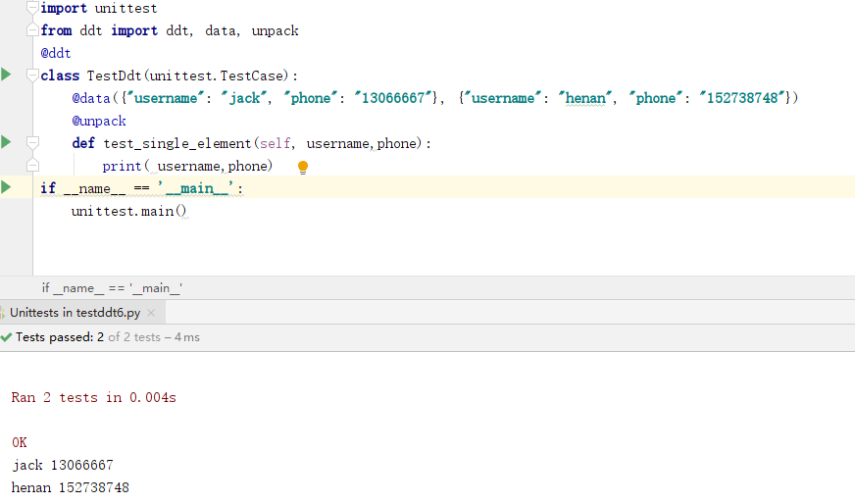Click fold marker beside from ddt import
This screenshot has width=855, height=504.
[x=33, y=30]
